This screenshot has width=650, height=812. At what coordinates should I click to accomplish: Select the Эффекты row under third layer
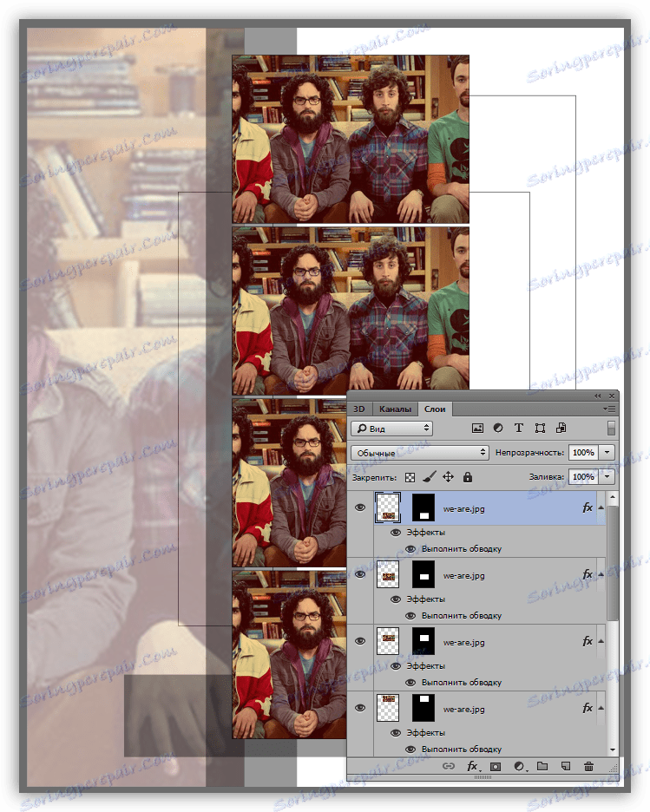(425, 666)
